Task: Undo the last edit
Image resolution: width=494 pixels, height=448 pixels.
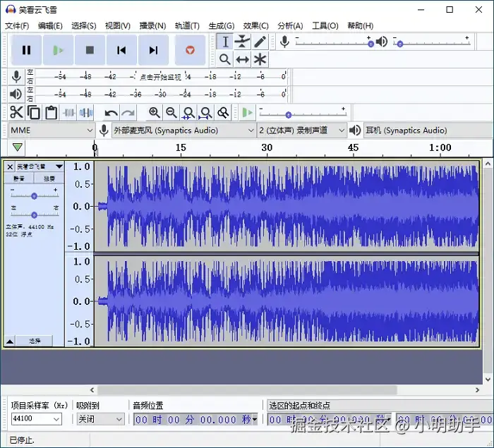Action: click(x=111, y=112)
